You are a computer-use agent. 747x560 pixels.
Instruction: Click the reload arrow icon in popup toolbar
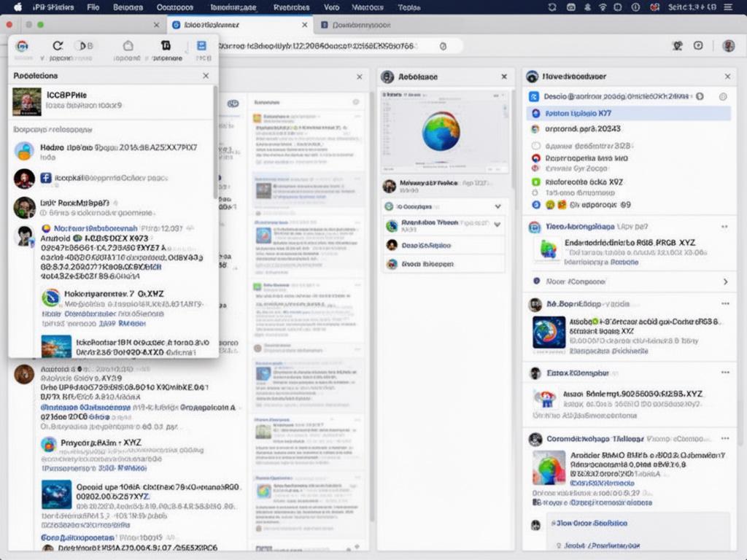58,46
